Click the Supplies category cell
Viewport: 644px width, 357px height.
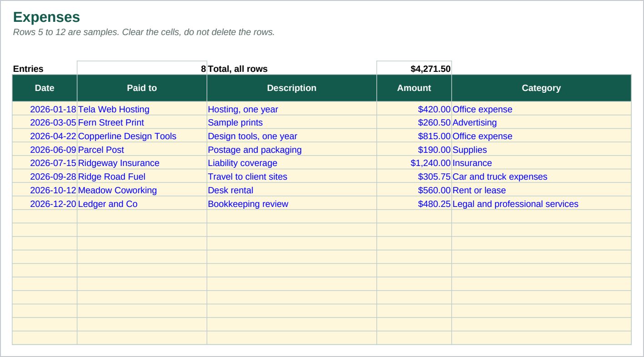541,150
